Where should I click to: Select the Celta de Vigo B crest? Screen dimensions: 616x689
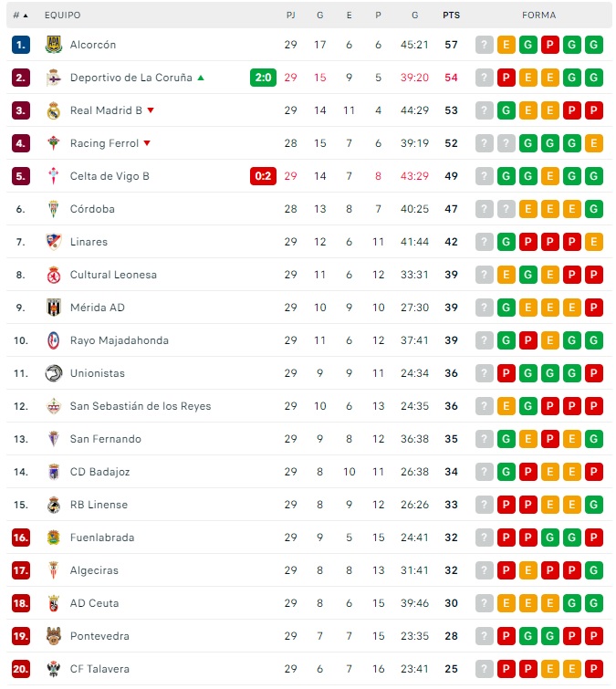click(54, 176)
